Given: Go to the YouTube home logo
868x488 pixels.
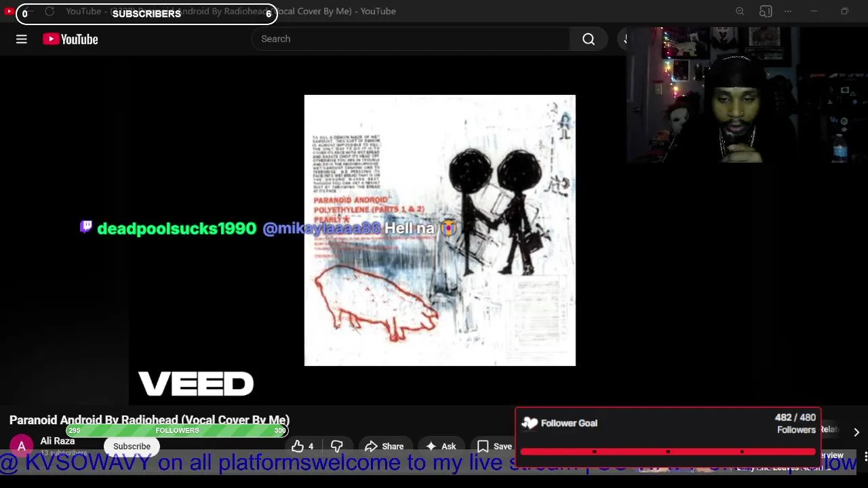Looking at the screenshot, I should coord(71,39).
